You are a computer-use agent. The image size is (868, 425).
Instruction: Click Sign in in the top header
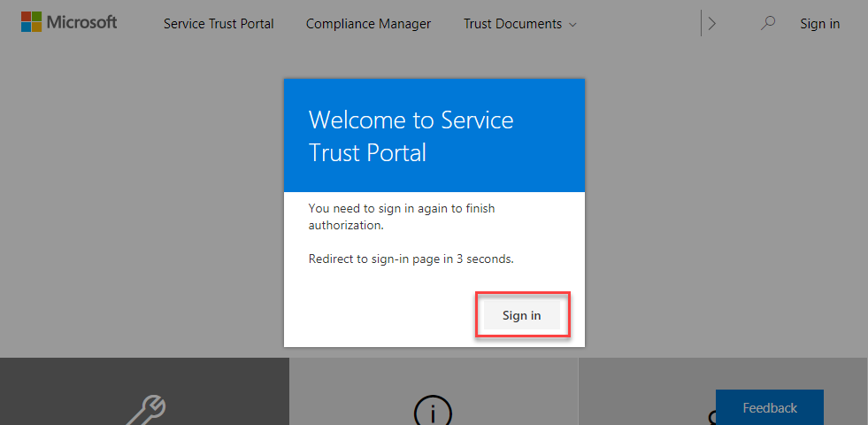820,24
